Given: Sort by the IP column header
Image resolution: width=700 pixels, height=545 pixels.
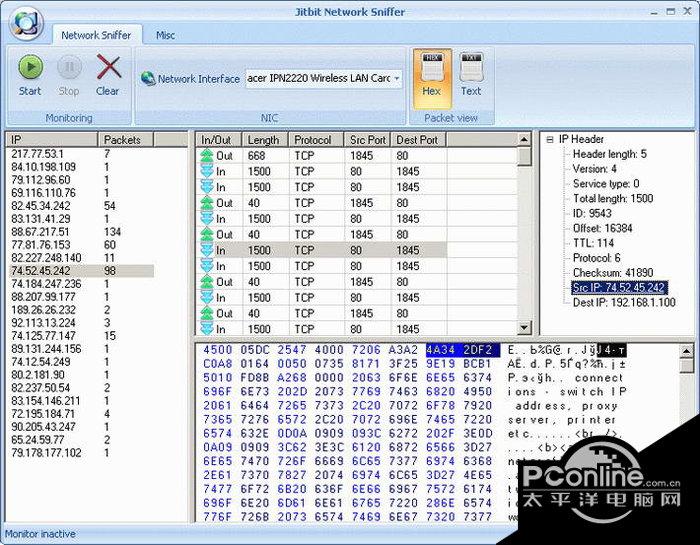Looking at the screenshot, I should tap(52, 140).
